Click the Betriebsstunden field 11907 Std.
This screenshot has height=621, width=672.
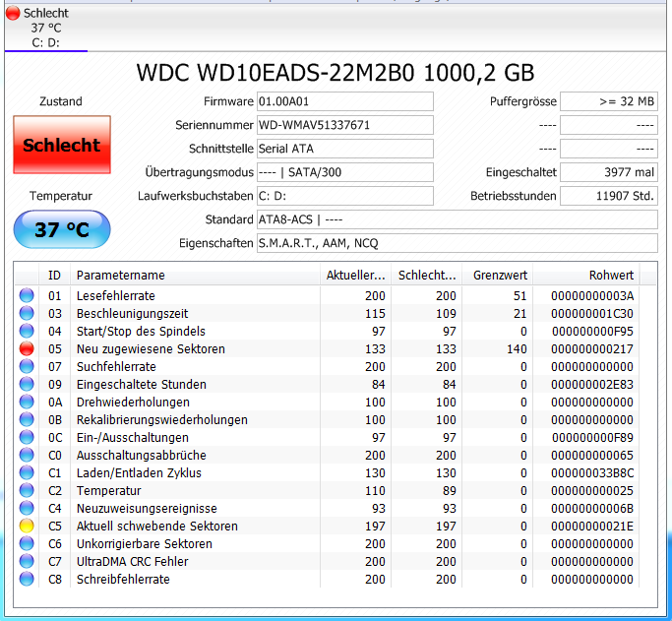click(x=609, y=196)
